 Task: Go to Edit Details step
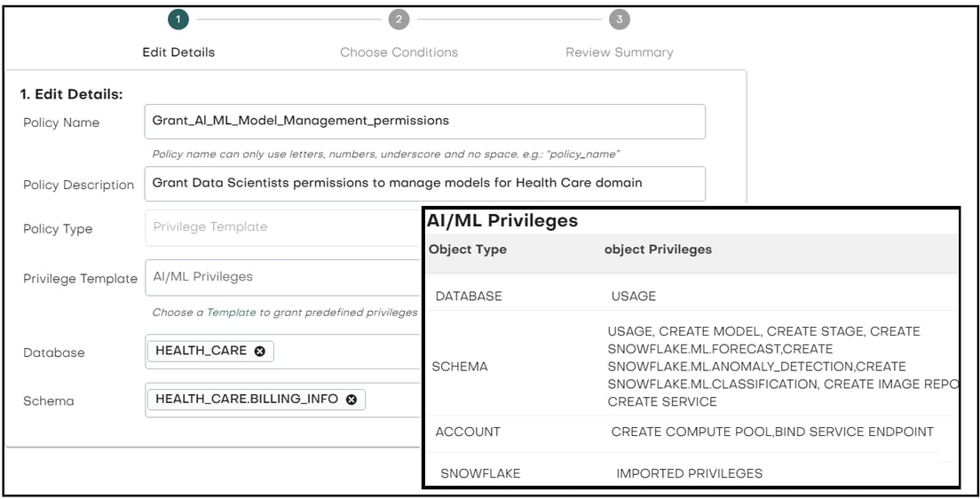pyautogui.click(x=178, y=52)
